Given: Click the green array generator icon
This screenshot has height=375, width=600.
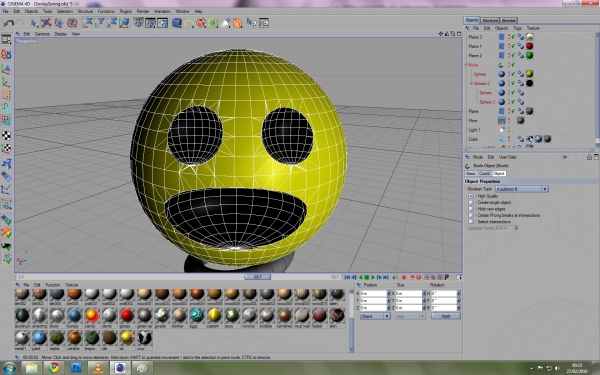Looking at the screenshot, I should coord(213,23).
